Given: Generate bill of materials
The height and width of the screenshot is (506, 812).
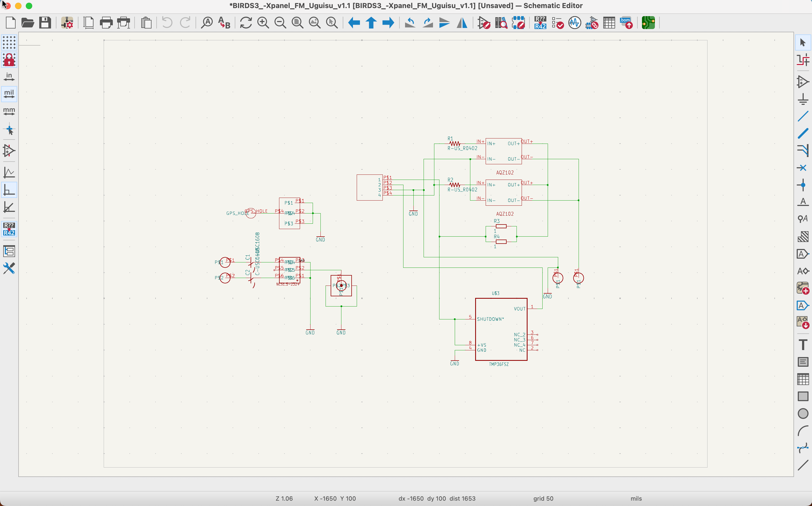Looking at the screenshot, I should tap(626, 23).
